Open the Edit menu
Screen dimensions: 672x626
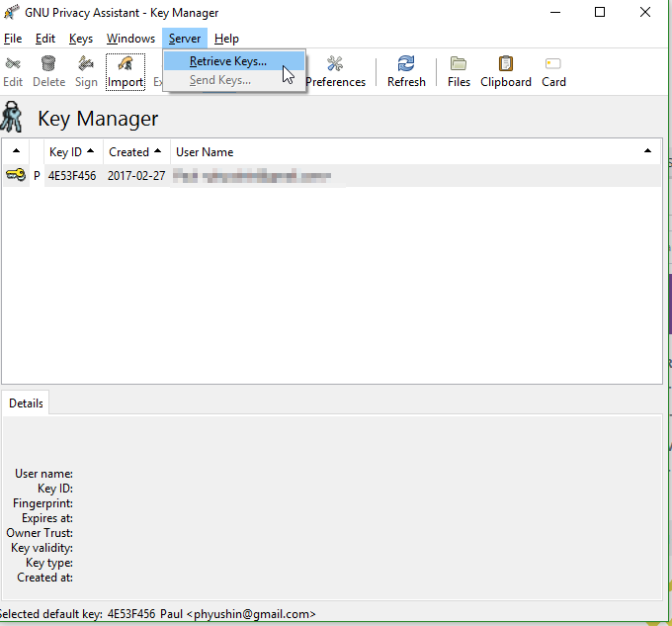point(45,39)
